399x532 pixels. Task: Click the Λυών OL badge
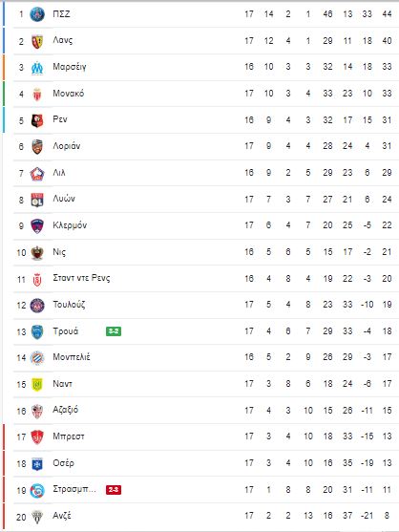37,200
